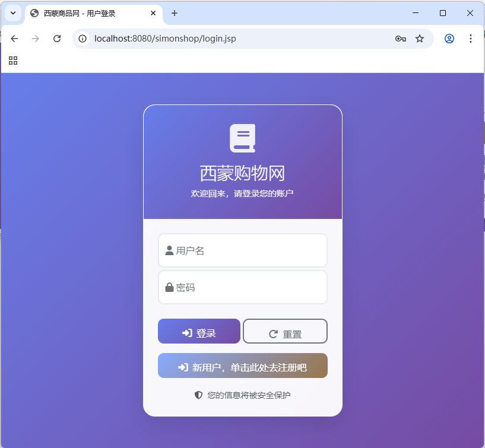Click the book logo above 西蒙购物网

(x=243, y=138)
